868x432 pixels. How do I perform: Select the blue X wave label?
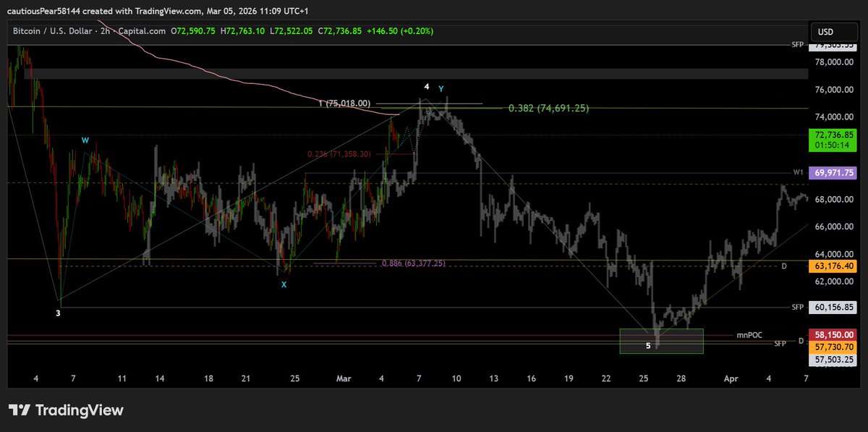coord(284,284)
